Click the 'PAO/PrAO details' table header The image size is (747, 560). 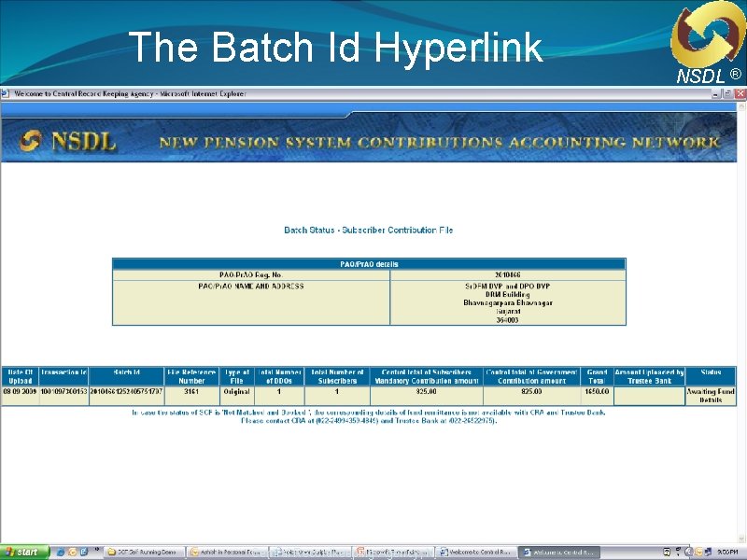pyautogui.click(x=369, y=264)
